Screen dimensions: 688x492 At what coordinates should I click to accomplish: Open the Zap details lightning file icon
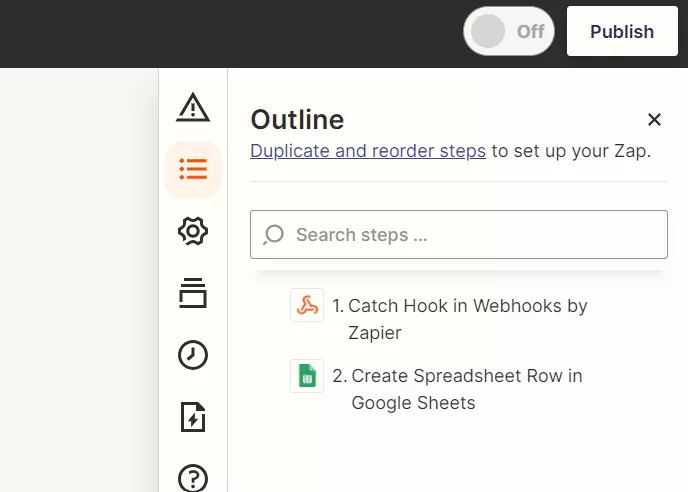click(193, 417)
